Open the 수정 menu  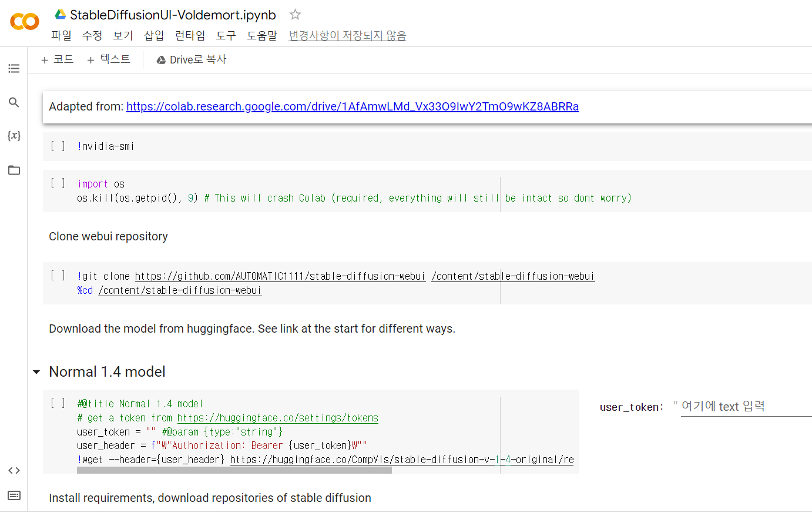point(92,35)
